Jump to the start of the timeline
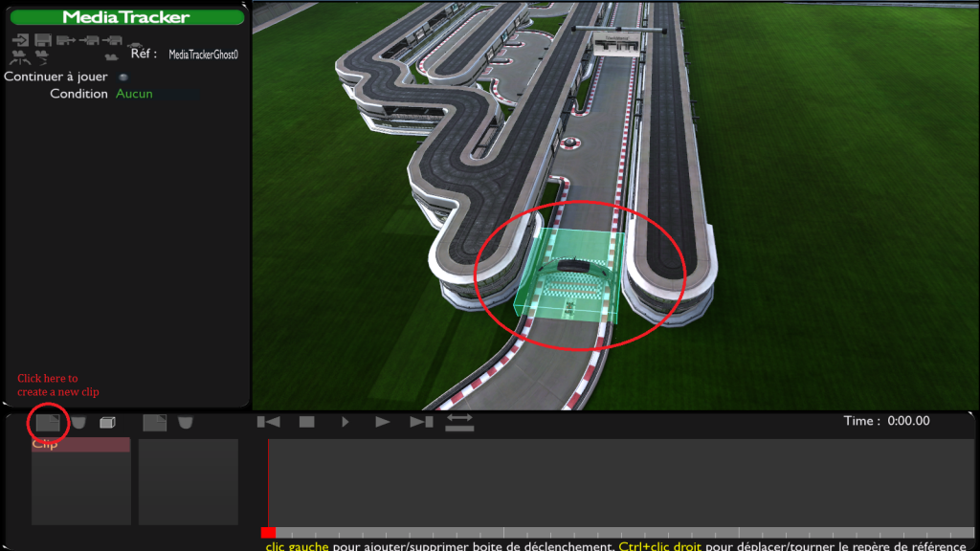Image resolution: width=980 pixels, height=551 pixels. point(269,422)
